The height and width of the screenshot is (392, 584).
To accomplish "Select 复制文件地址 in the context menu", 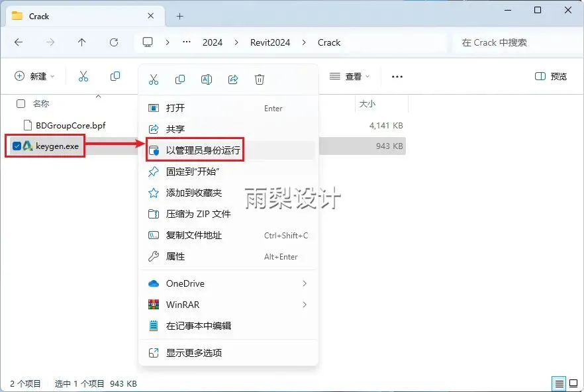I will pos(228,235).
